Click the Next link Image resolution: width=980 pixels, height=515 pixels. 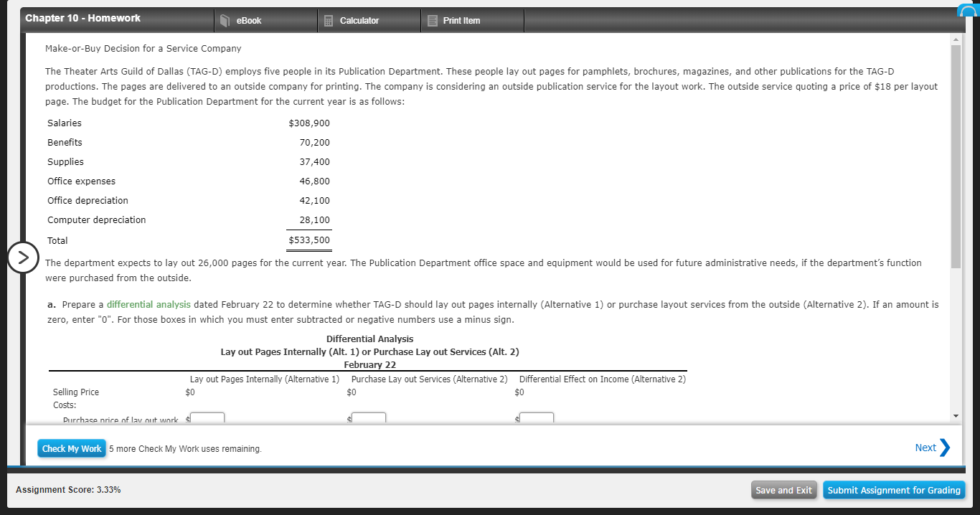[925, 448]
